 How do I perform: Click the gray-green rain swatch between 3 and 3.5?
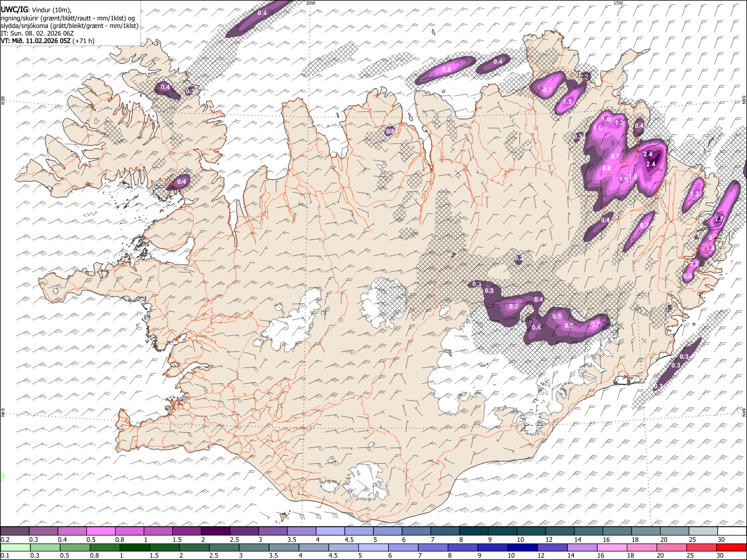click(254, 548)
